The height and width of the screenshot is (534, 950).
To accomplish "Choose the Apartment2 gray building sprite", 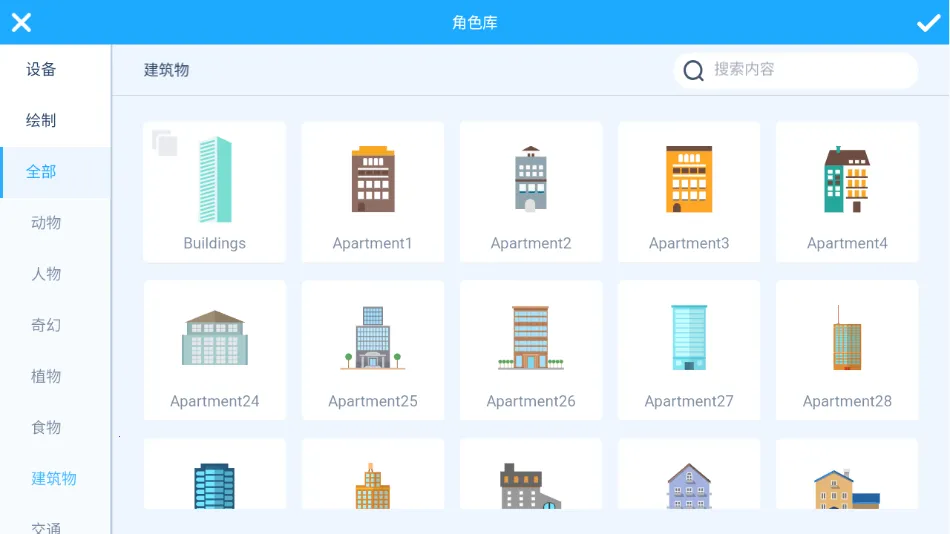I will point(531,192).
